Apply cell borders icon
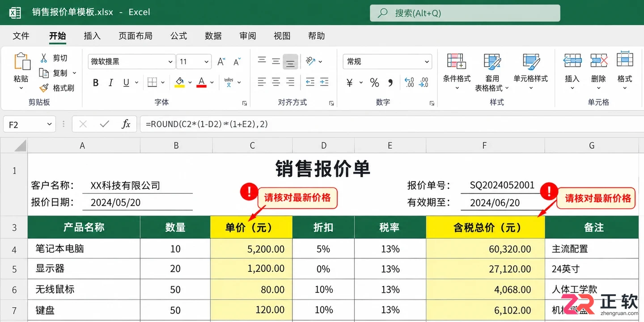644x322 pixels. point(153,82)
